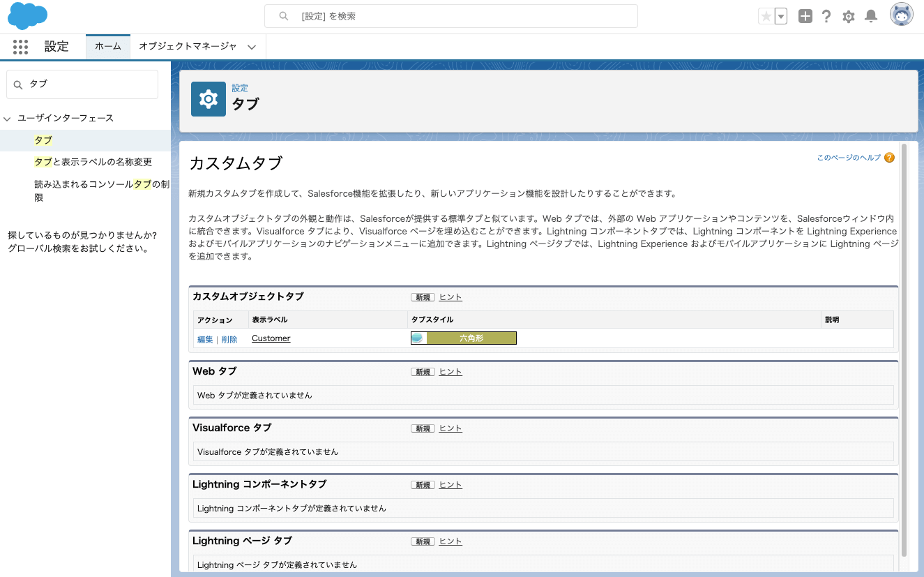924x577 pixels.
Task: Click the orange help icon beside このページのヘルプ
Action: tap(889, 158)
